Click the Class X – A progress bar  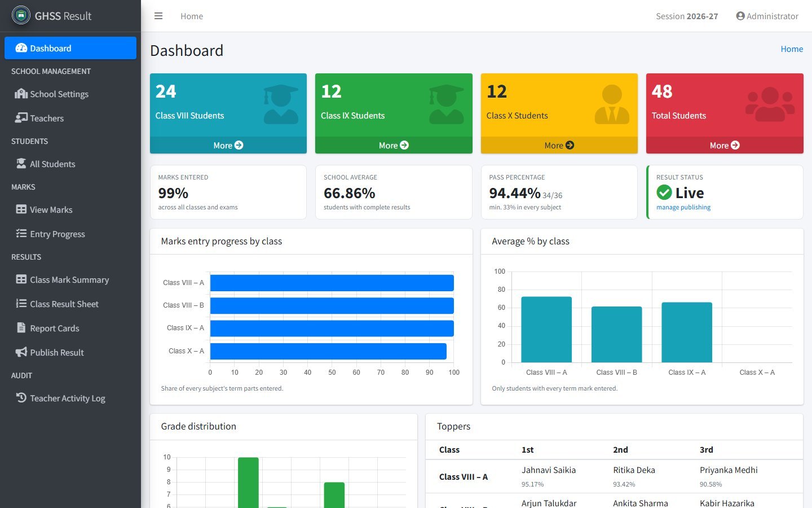click(x=328, y=351)
